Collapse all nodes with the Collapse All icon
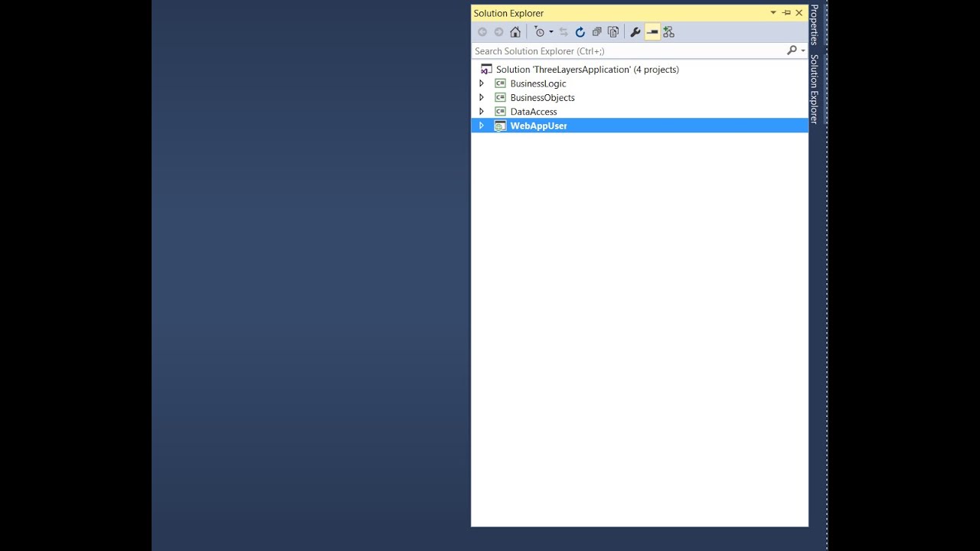The image size is (980, 551). click(597, 32)
